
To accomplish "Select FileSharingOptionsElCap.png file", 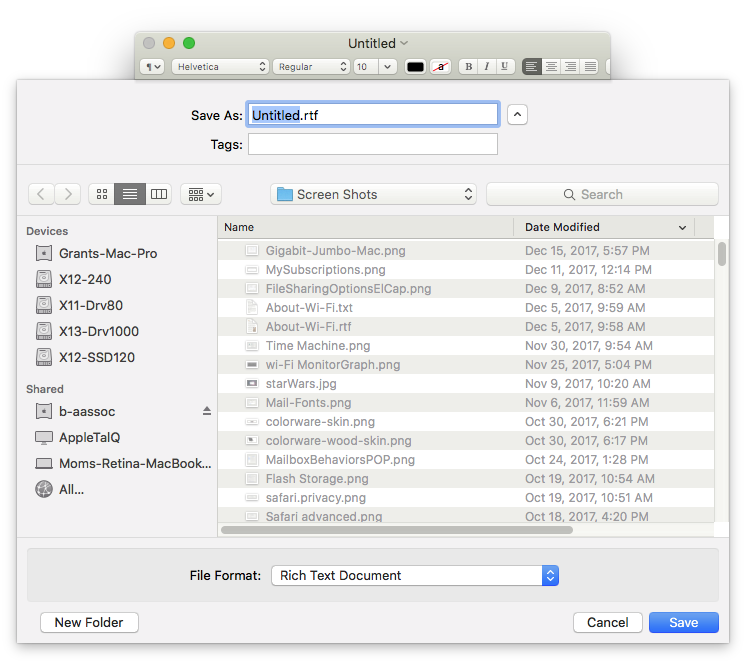I will tap(466, 289).
